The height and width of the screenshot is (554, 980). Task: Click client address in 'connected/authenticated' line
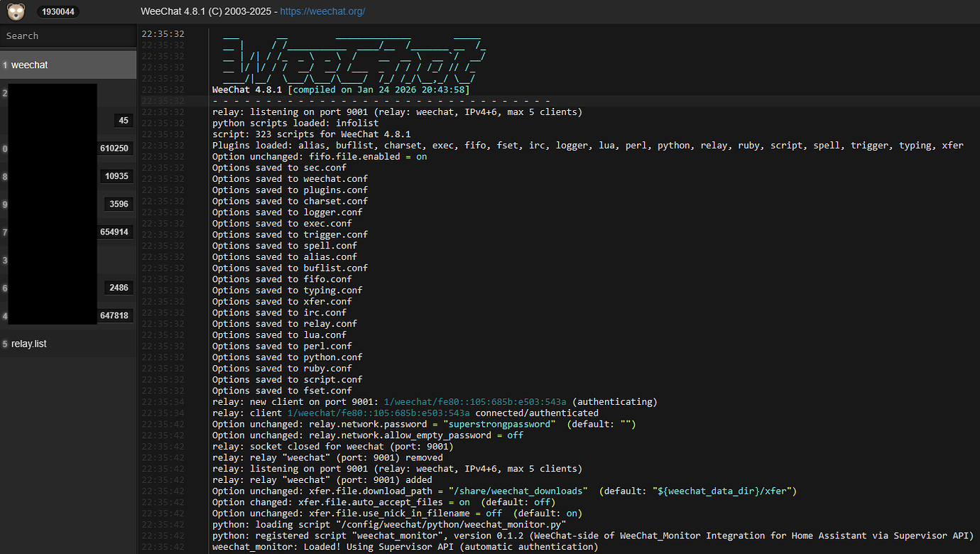point(379,413)
